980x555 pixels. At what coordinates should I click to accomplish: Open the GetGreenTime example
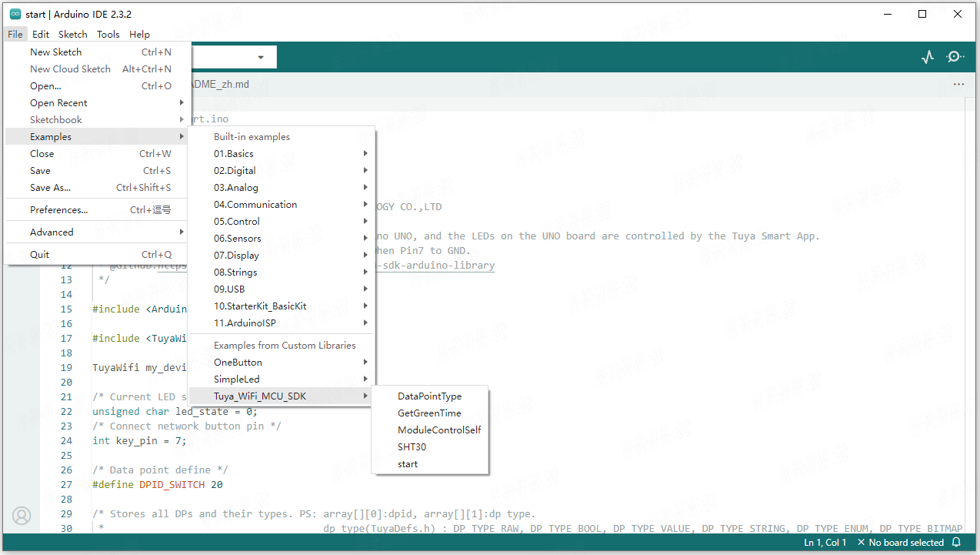pos(430,413)
